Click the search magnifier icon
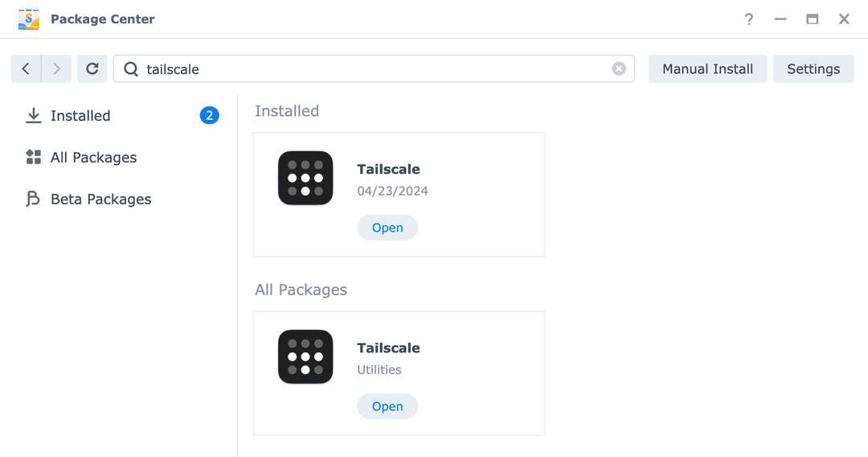Viewport: 868px width, 457px height. (131, 69)
